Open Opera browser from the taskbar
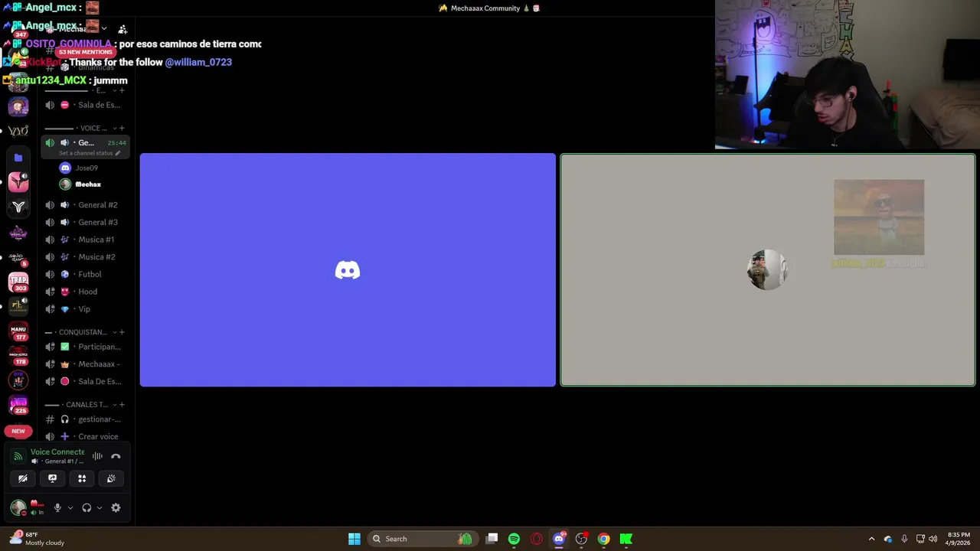This screenshot has height=551, width=980. 536,539
